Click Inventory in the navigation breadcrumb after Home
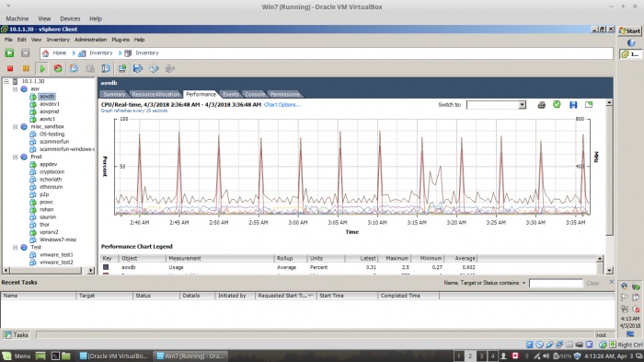This screenshot has height=362, width=644. point(100,53)
